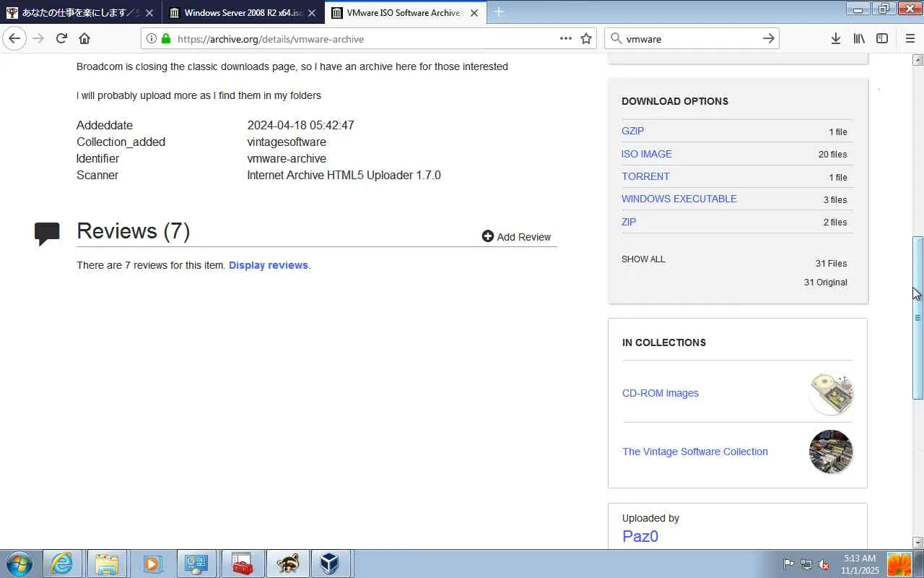Open the clock showing 5:13 AM

[x=860, y=564]
